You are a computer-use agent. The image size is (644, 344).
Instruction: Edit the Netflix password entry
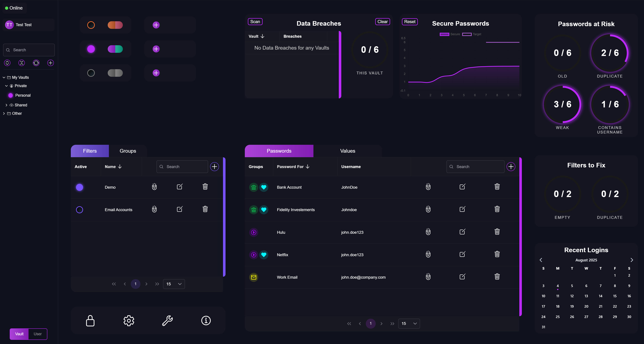[x=462, y=254]
